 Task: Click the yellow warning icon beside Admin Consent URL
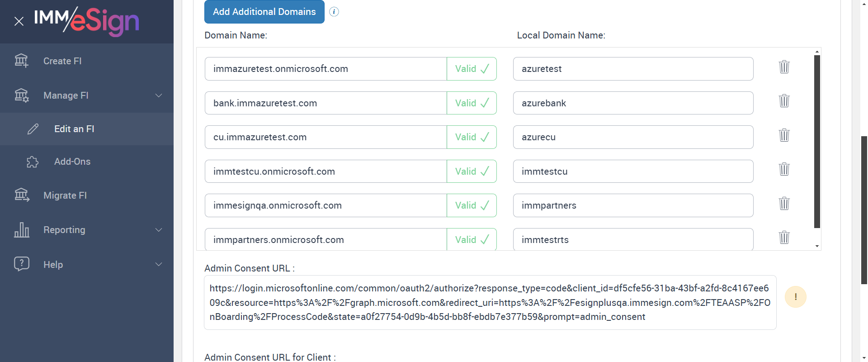795,297
